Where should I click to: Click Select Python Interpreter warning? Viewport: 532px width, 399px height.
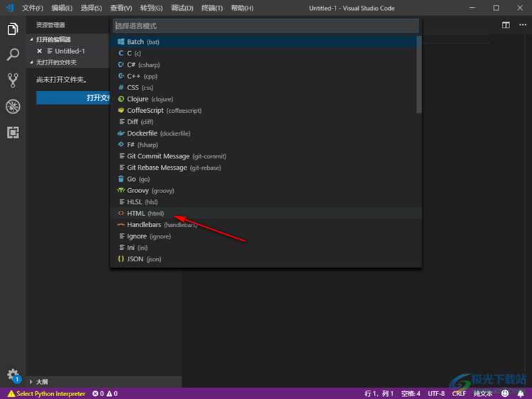[47, 393]
